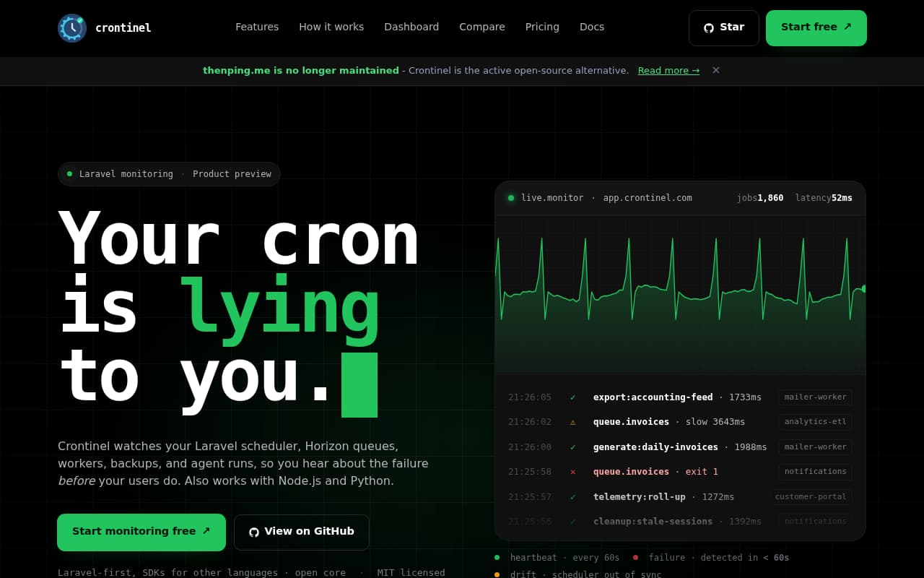924x578 pixels.
Task: Click the heartbeat every 60s legend
Action: pyautogui.click(x=557, y=558)
